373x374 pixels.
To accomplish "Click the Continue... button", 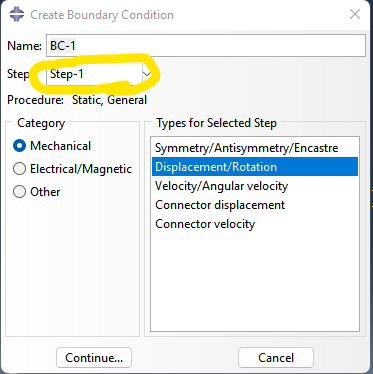I will 94,358.
